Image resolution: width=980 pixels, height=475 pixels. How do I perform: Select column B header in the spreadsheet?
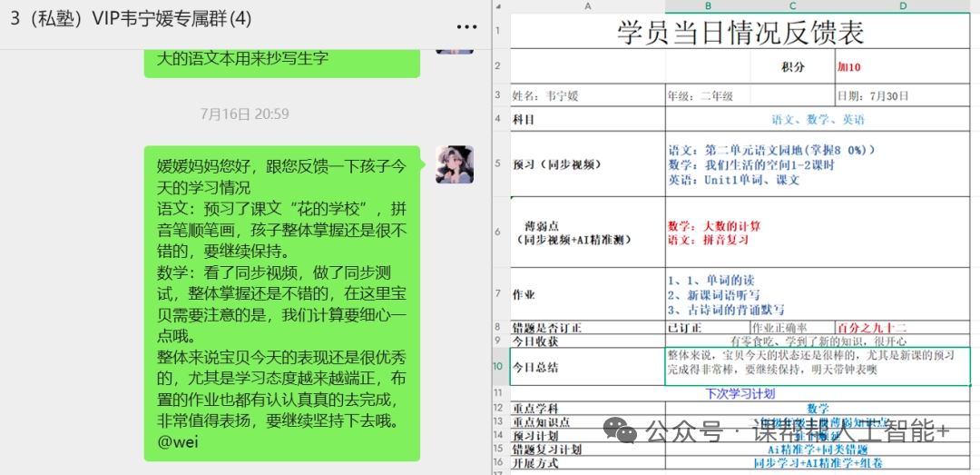(707, 6)
